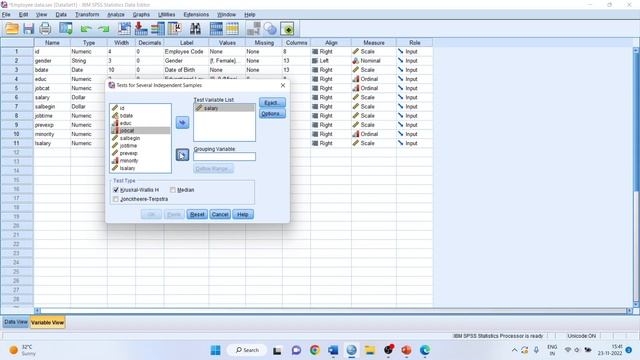Close the Tests for Several Independent Samples dialog
640x360 pixels.
pyautogui.click(x=282, y=85)
